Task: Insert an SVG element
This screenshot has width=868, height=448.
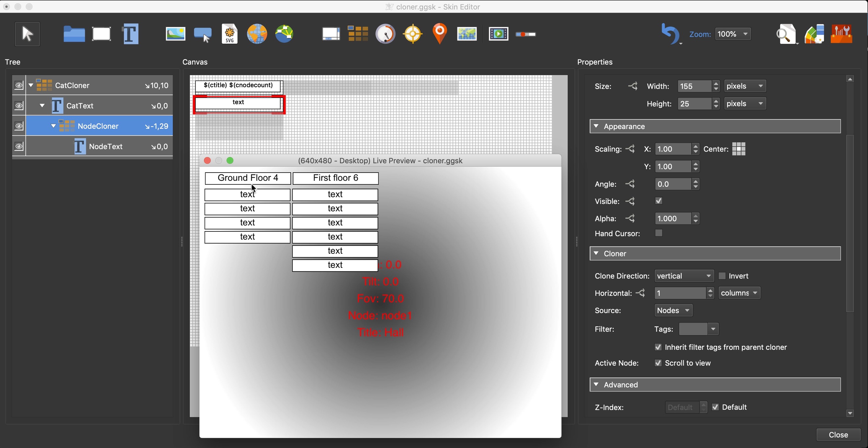Action: point(230,34)
